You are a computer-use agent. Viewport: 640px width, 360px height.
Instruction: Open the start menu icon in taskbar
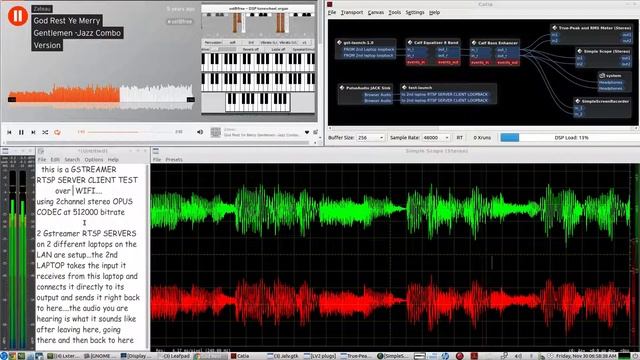click(4, 356)
